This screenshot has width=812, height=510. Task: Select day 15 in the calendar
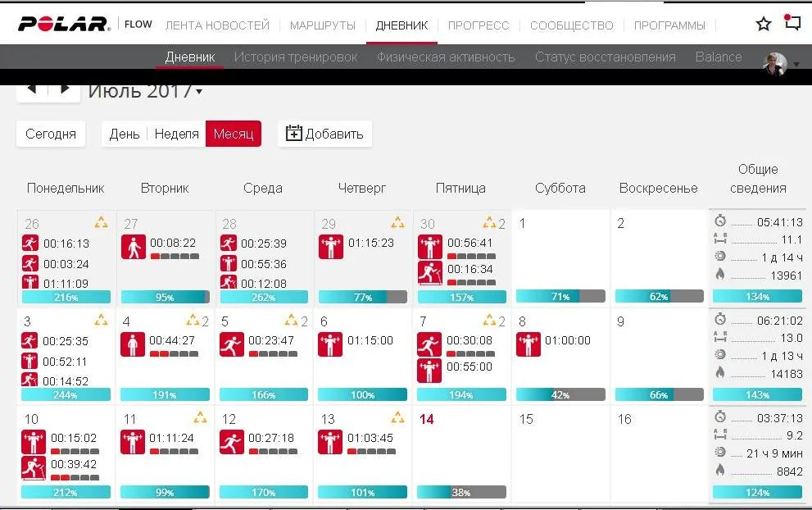(x=525, y=419)
